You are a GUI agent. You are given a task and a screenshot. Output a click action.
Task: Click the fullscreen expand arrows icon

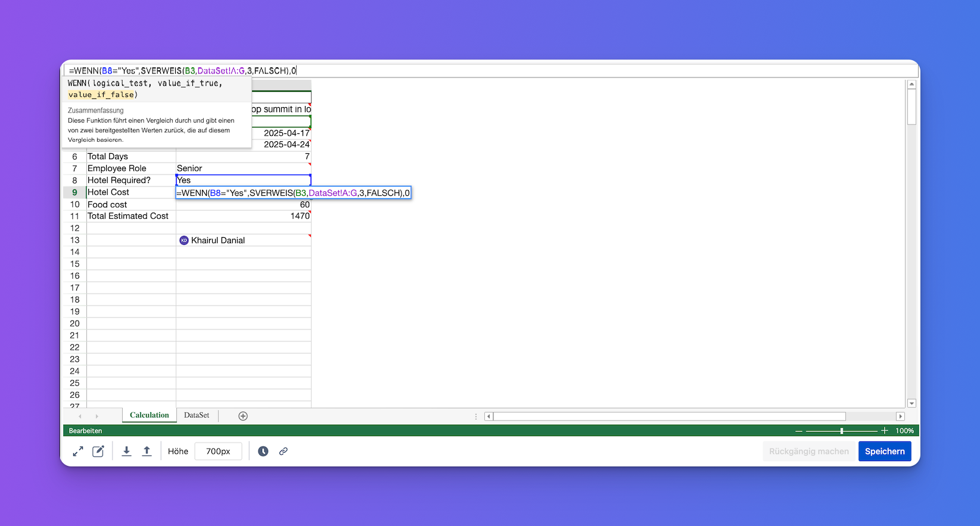(x=78, y=452)
